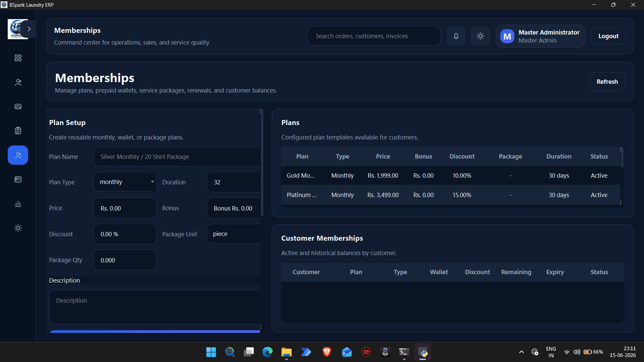Sort Plans table by Type column header

pyautogui.click(x=342, y=156)
